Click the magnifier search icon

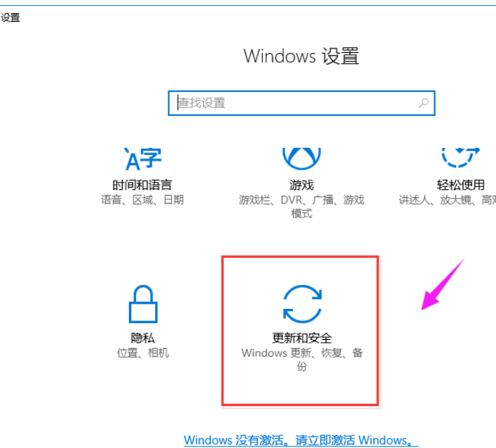click(x=423, y=103)
